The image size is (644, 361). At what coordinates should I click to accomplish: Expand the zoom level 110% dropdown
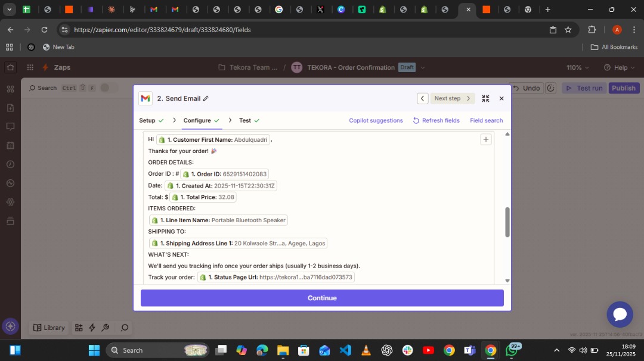click(x=577, y=67)
